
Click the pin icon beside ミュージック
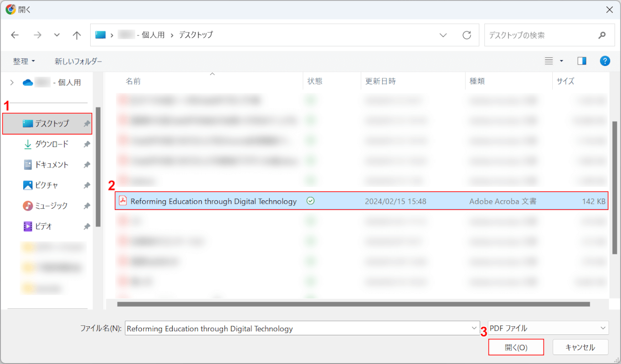click(87, 206)
